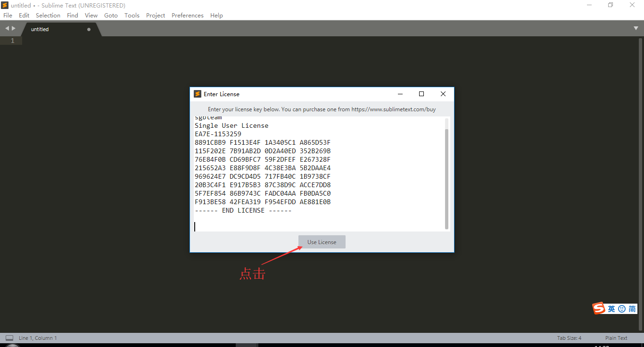Click key line starting 8891CBB9
Screen dimensions: 644x347
pyautogui.click(x=263, y=142)
